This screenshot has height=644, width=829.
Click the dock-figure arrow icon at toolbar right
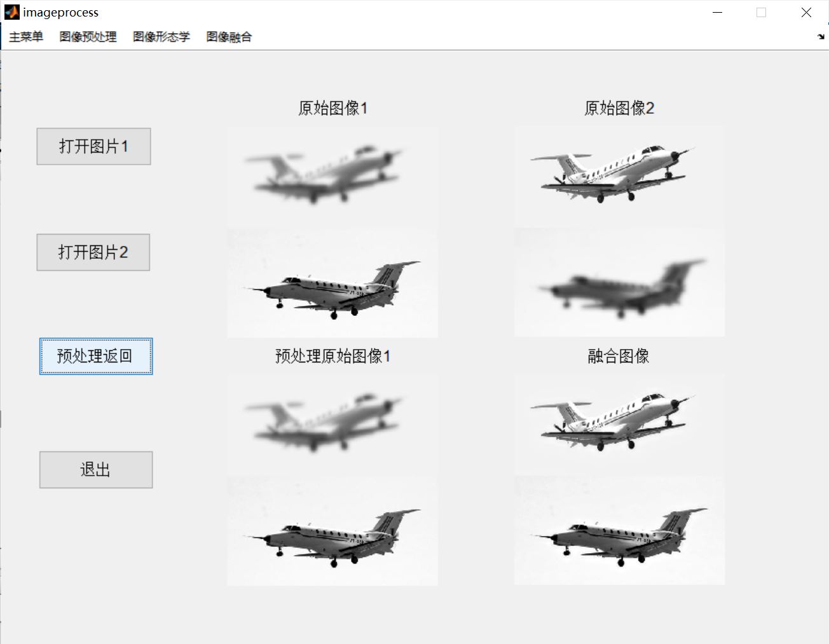pos(823,36)
